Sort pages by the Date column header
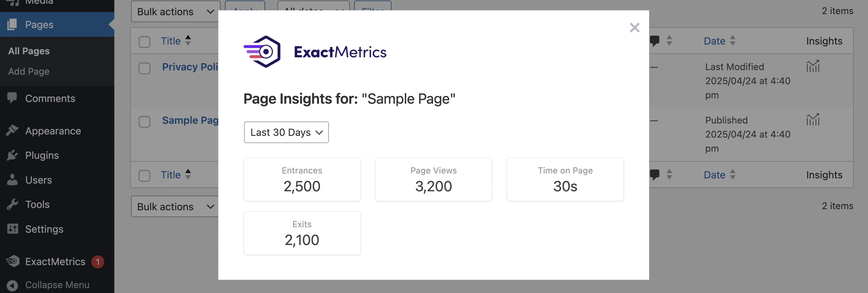868x293 pixels. coord(715,41)
